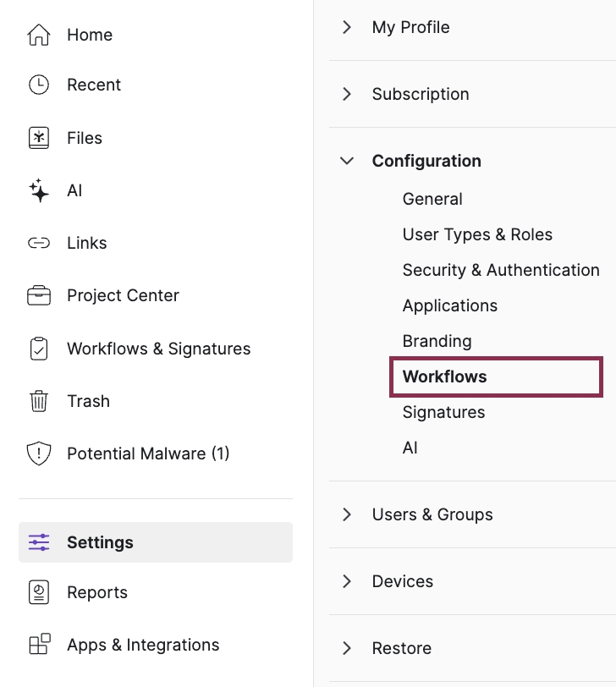Image resolution: width=616 pixels, height=687 pixels.
Task: Expand the Devices section
Action: coord(347,581)
